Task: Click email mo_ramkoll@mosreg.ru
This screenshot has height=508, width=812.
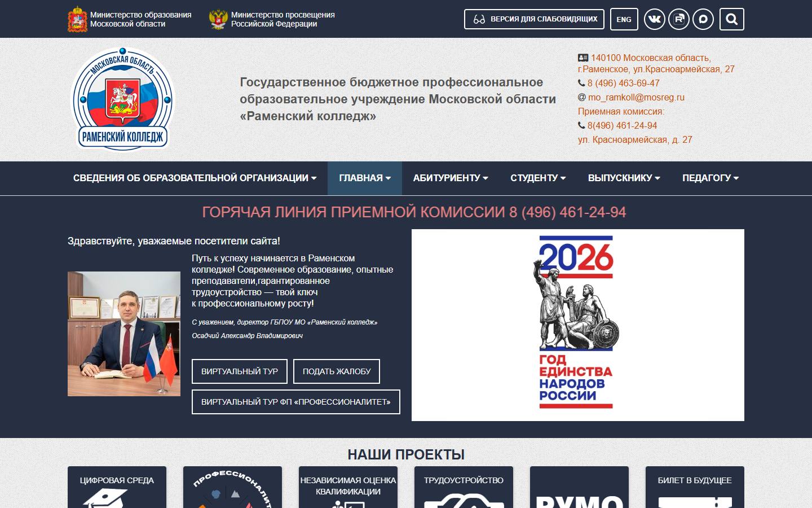Action: tap(636, 97)
